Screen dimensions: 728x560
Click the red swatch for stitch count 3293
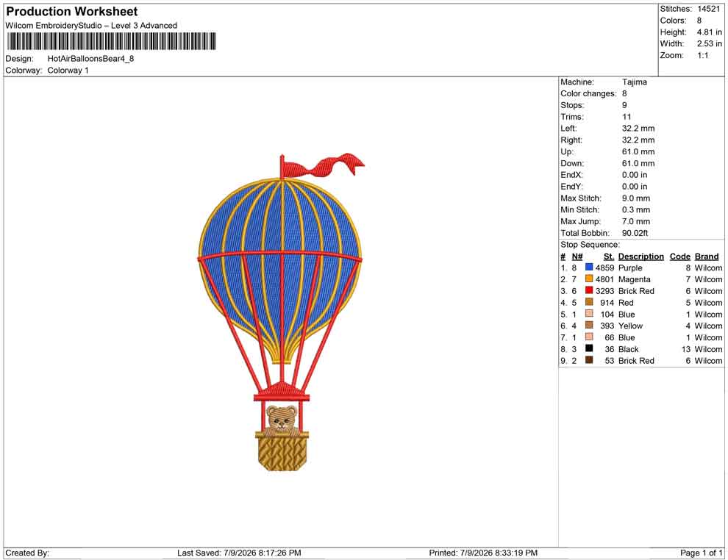[589, 290]
